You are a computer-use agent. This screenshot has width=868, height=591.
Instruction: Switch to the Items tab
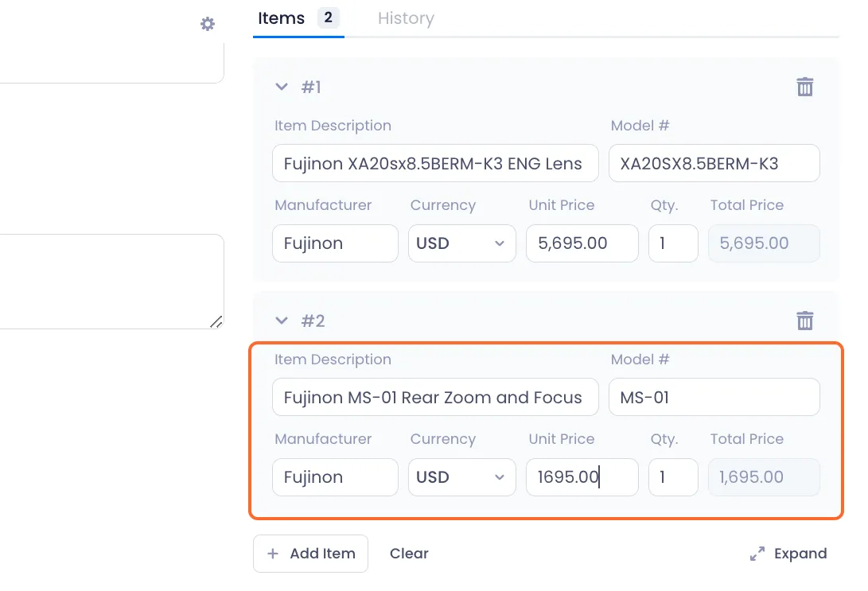pyautogui.click(x=298, y=18)
